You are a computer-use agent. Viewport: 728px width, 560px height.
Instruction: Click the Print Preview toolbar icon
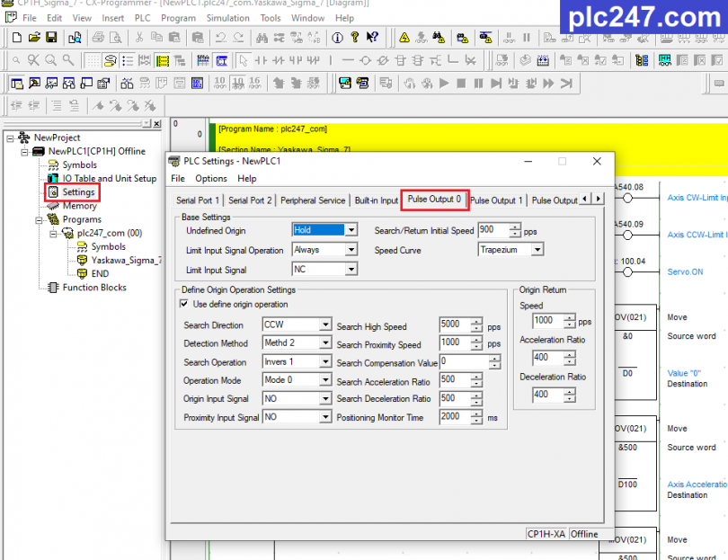pos(115,38)
